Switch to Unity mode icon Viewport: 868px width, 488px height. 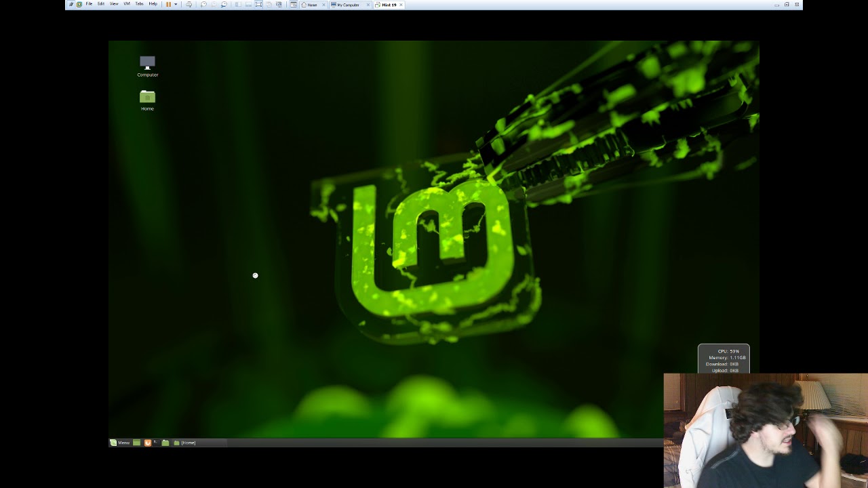tap(269, 4)
